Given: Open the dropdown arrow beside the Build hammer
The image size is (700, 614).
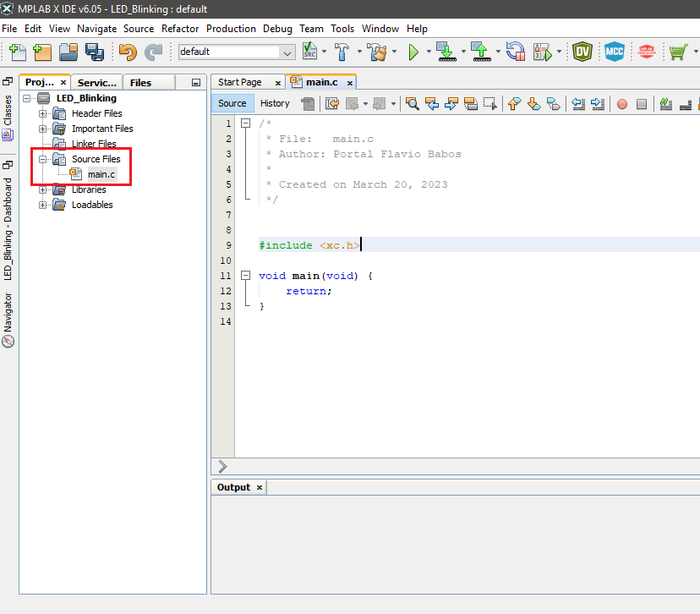Looking at the screenshot, I should click(359, 52).
